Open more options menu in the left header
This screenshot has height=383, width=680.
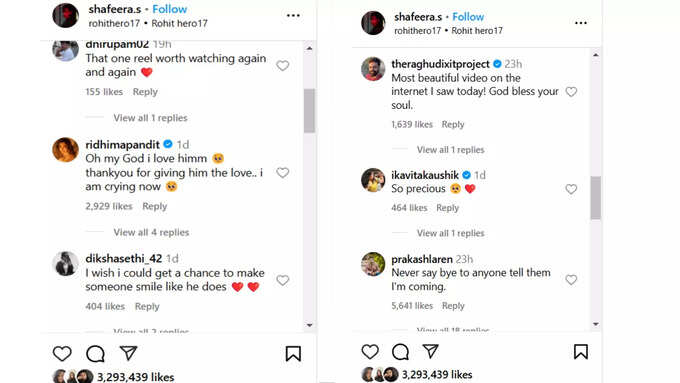(293, 16)
